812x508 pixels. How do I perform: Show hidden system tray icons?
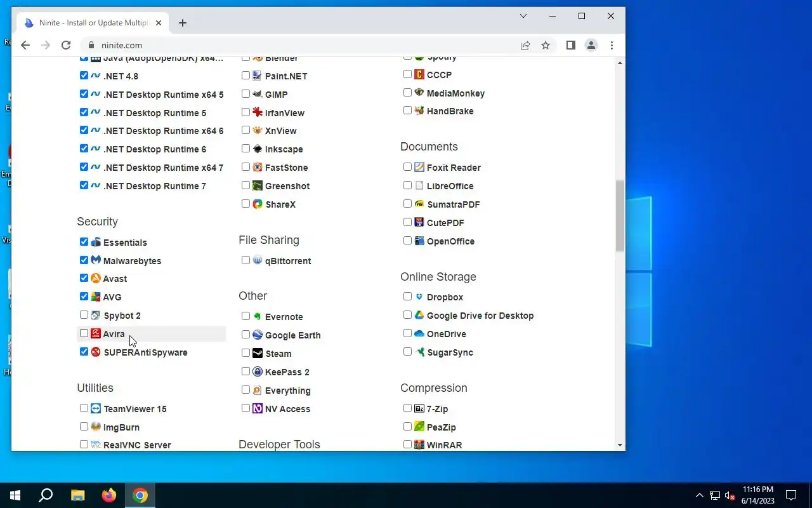point(700,495)
